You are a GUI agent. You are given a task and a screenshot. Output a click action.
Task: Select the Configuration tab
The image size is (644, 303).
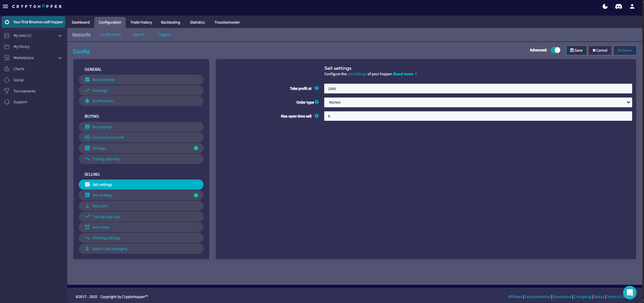click(x=110, y=23)
